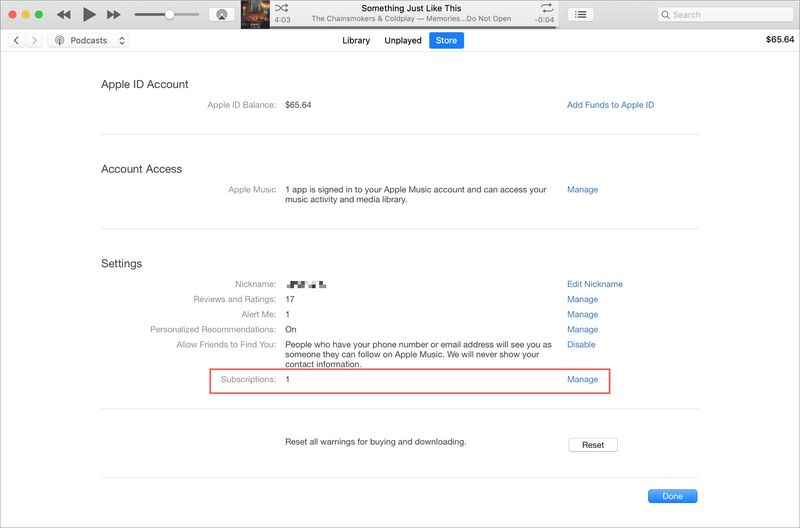Click the Done button
This screenshot has height=528, width=800.
tap(672, 496)
